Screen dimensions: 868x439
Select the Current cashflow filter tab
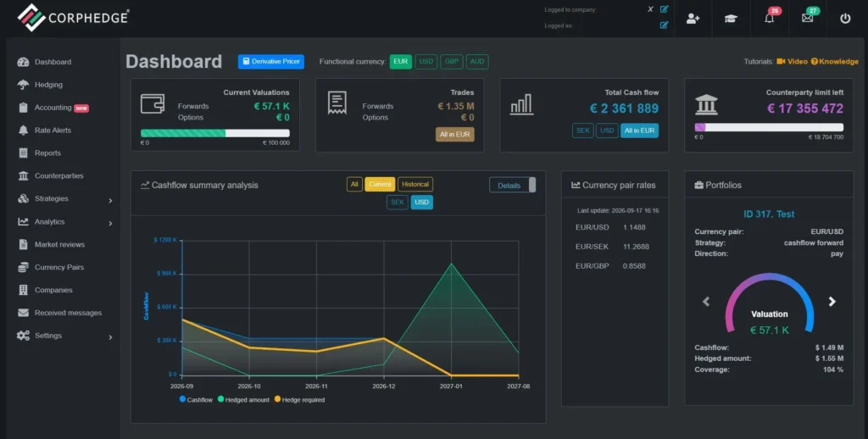point(380,185)
